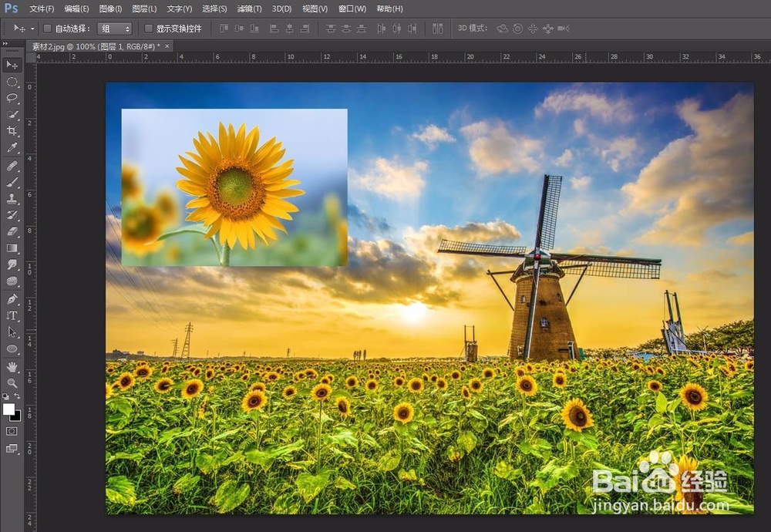Click the Auto-Align Layers icon

437,29
